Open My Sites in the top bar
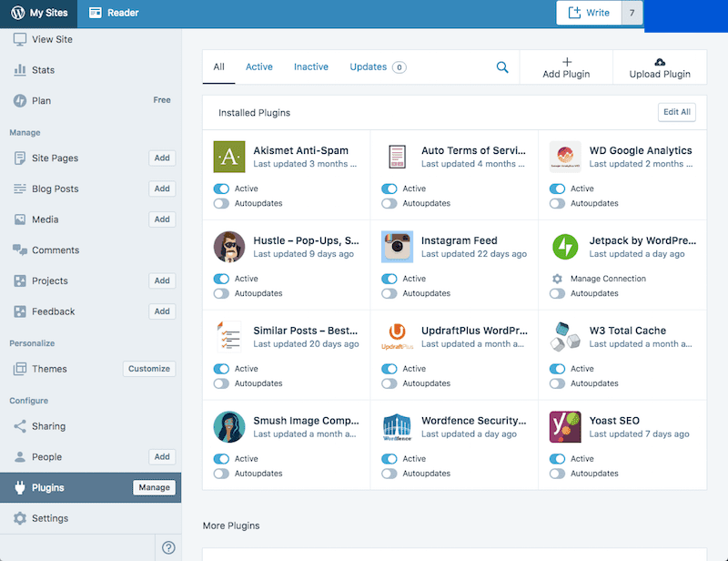Screen dimensions: 728x561 [x=39, y=13]
